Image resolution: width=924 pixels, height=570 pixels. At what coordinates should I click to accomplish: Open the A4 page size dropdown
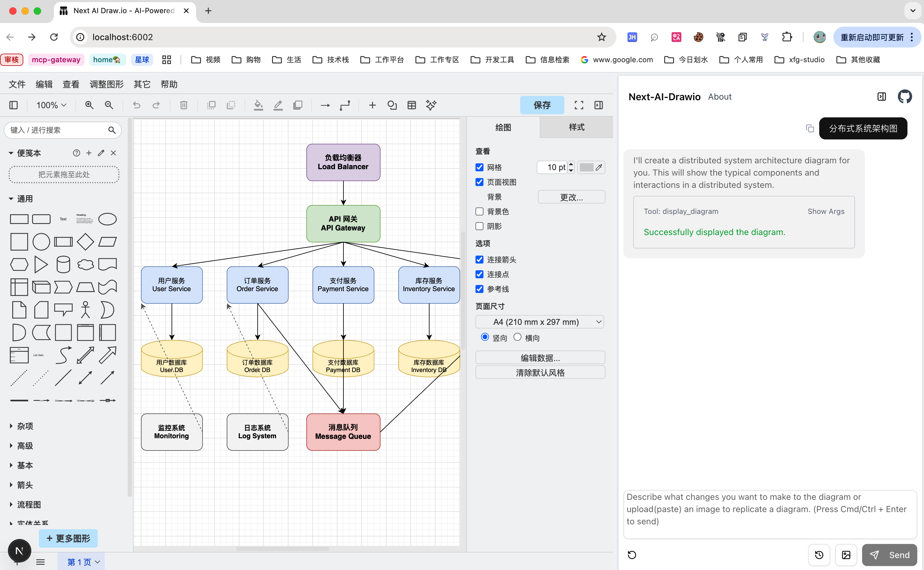click(x=540, y=322)
